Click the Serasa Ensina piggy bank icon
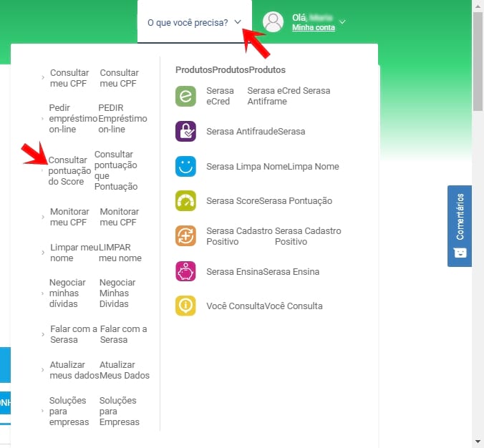The height and width of the screenshot is (448, 484). point(185,271)
